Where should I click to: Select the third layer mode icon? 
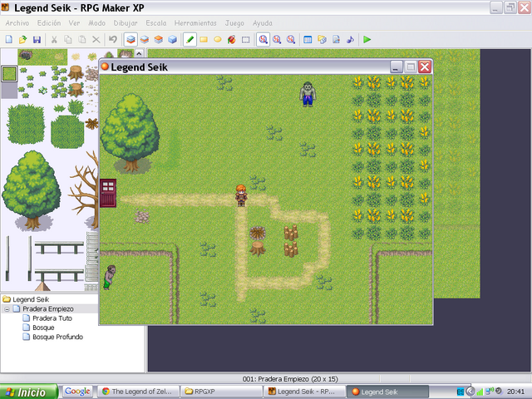click(159, 40)
